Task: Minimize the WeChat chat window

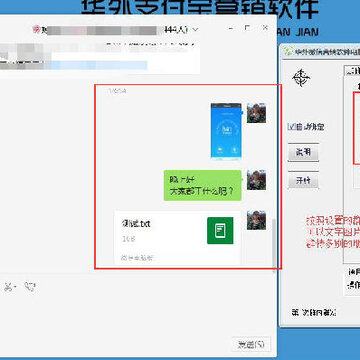Action: coord(231,29)
